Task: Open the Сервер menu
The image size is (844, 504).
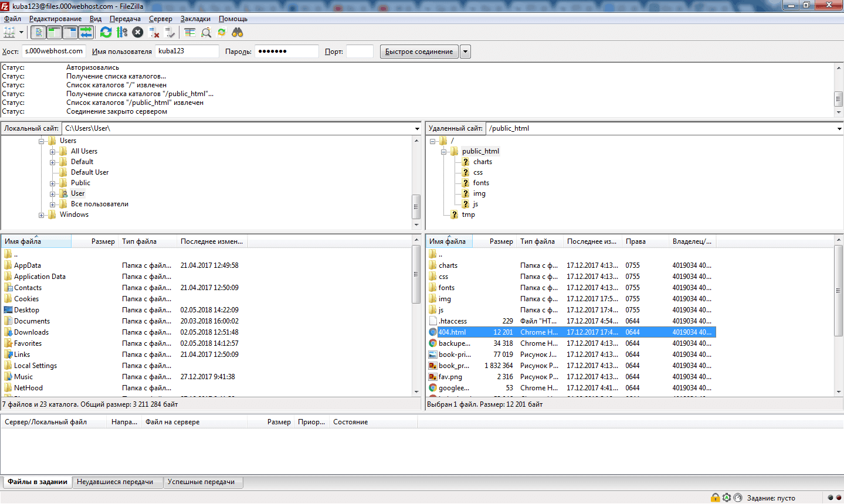Action: tap(161, 19)
